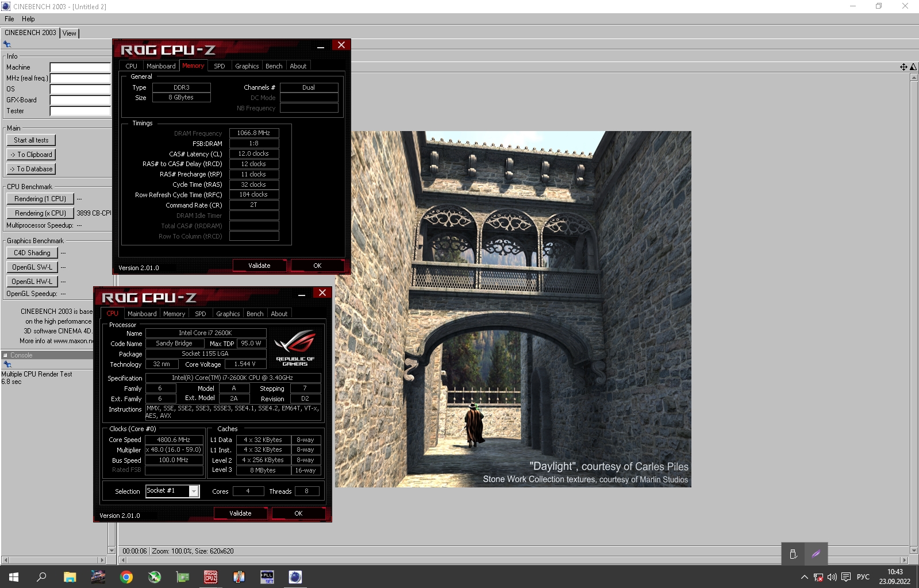Open CPU tab in upper CPU-Z window
The width and height of the screenshot is (919, 588).
pyautogui.click(x=131, y=66)
